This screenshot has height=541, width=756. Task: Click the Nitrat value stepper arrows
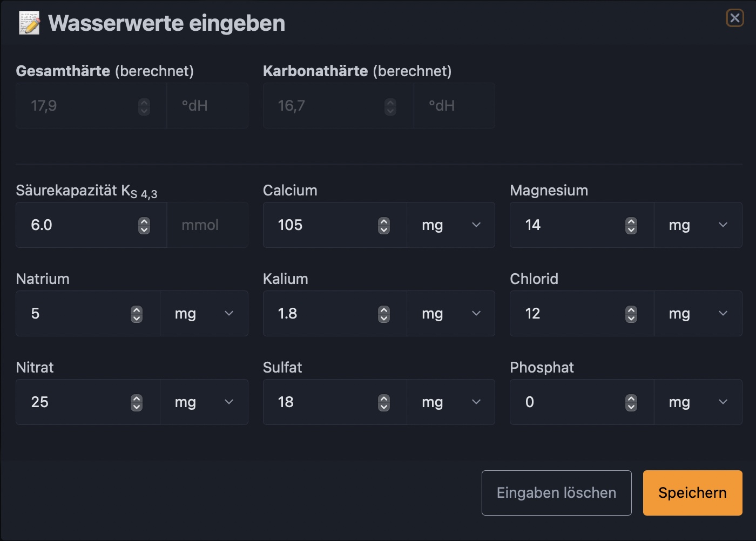(137, 403)
